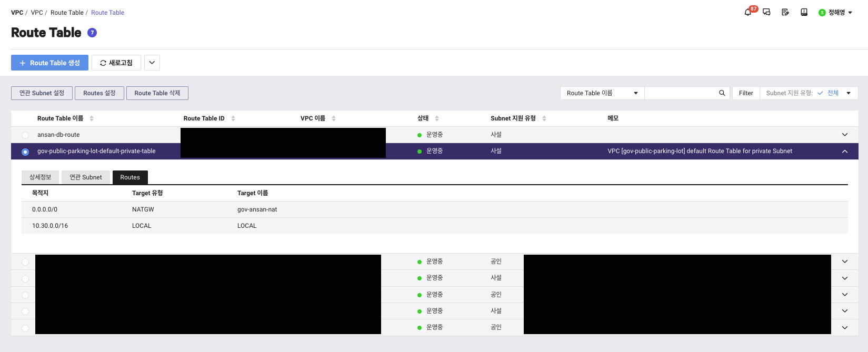Image resolution: width=868 pixels, height=352 pixels.
Task: Open the notification bell with 87 alerts
Action: coord(748,12)
